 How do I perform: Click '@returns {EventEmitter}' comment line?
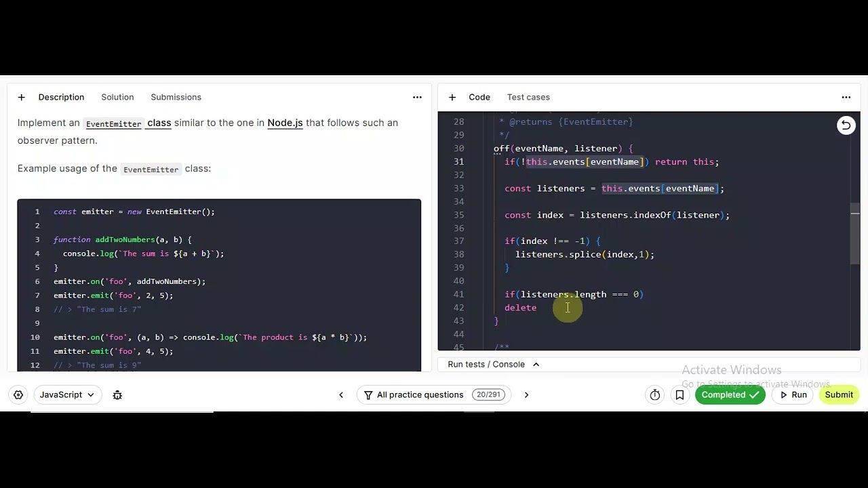click(x=571, y=122)
